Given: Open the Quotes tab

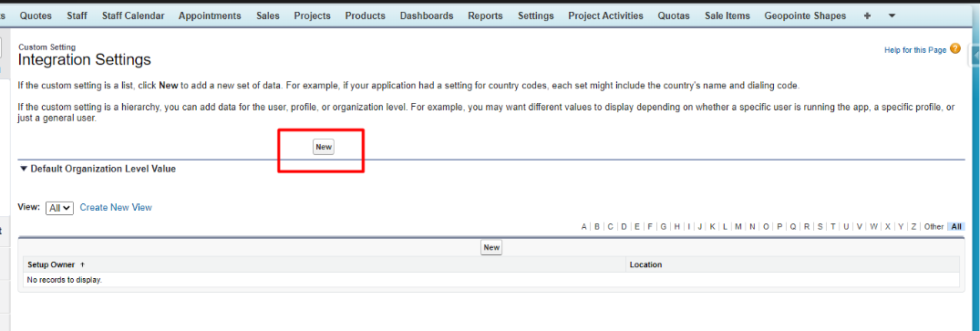Looking at the screenshot, I should tap(36, 16).
